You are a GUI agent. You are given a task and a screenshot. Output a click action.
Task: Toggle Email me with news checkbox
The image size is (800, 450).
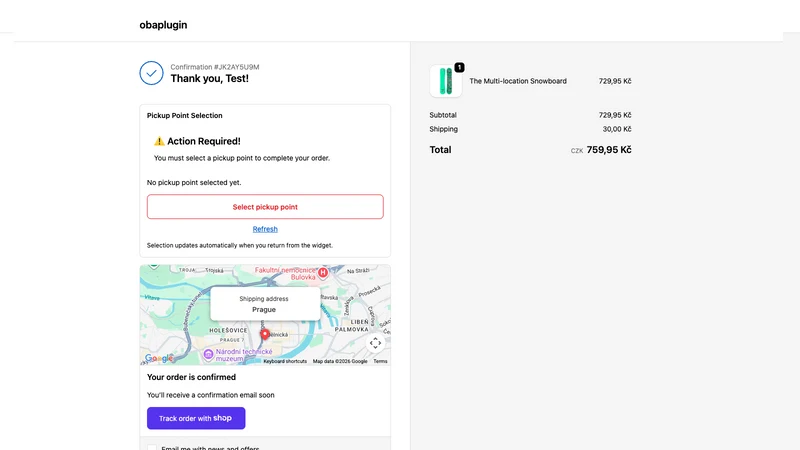152,448
